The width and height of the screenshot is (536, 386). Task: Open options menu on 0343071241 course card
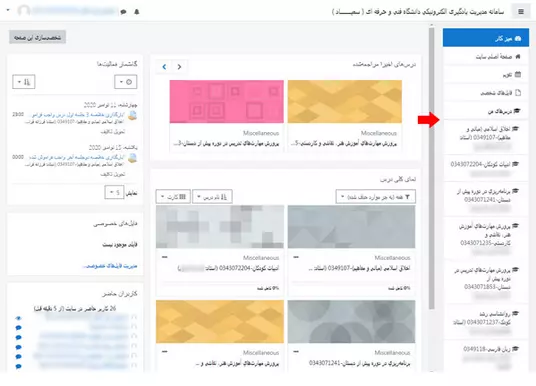pyautogui.click(x=296, y=351)
